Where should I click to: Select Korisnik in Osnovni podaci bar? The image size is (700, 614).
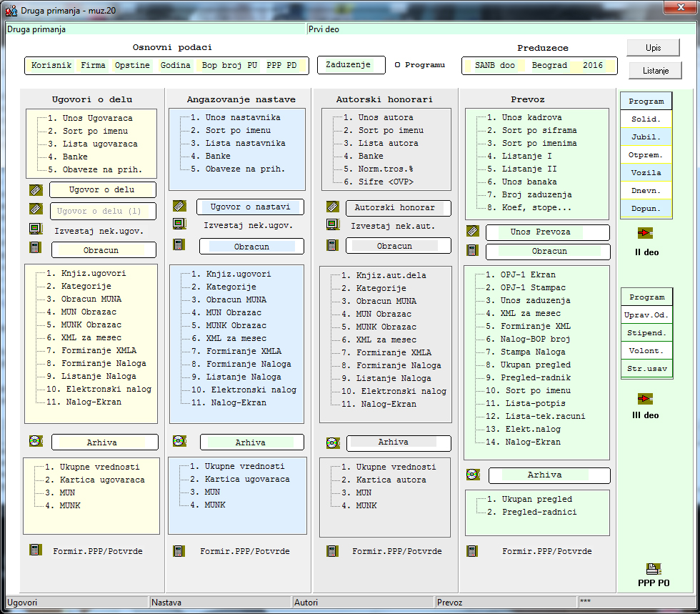[51, 65]
